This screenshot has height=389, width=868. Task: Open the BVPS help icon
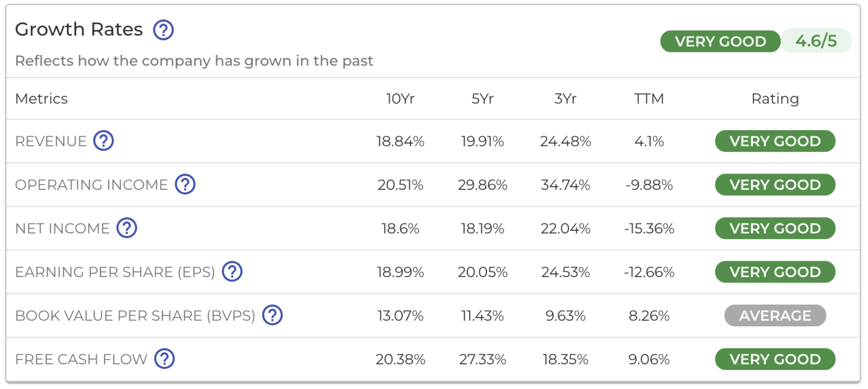click(272, 315)
